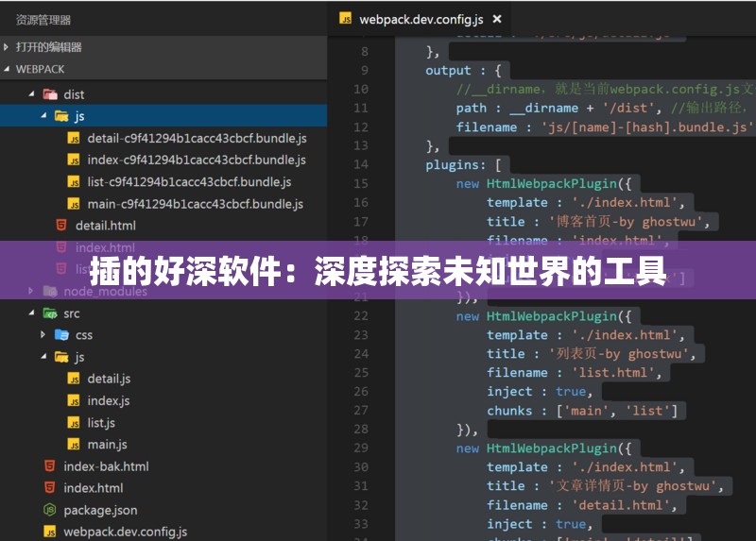Screen dimensions: 756x541
Task: Select the src folder name
Action: pyautogui.click(x=72, y=314)
